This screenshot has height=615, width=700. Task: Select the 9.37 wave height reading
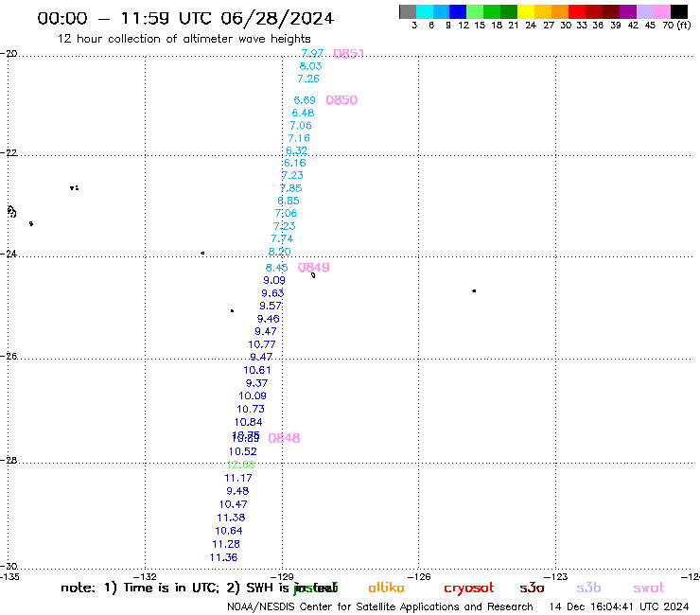pyautogui.click(x=256, y=383)
